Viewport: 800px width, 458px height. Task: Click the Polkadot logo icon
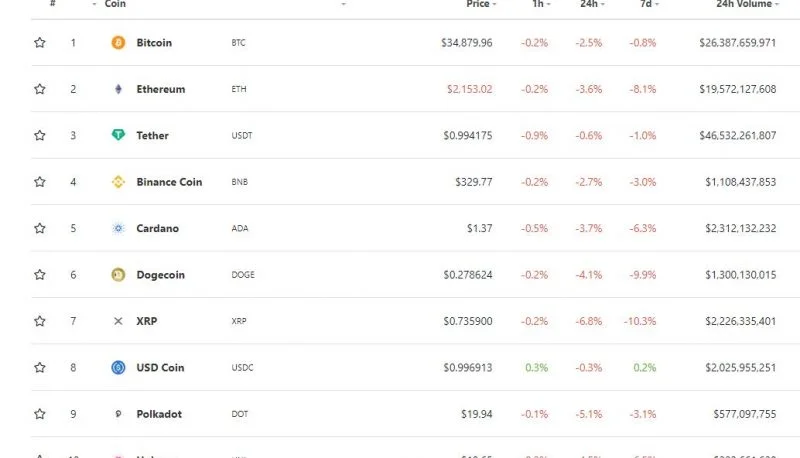(118, 414)
